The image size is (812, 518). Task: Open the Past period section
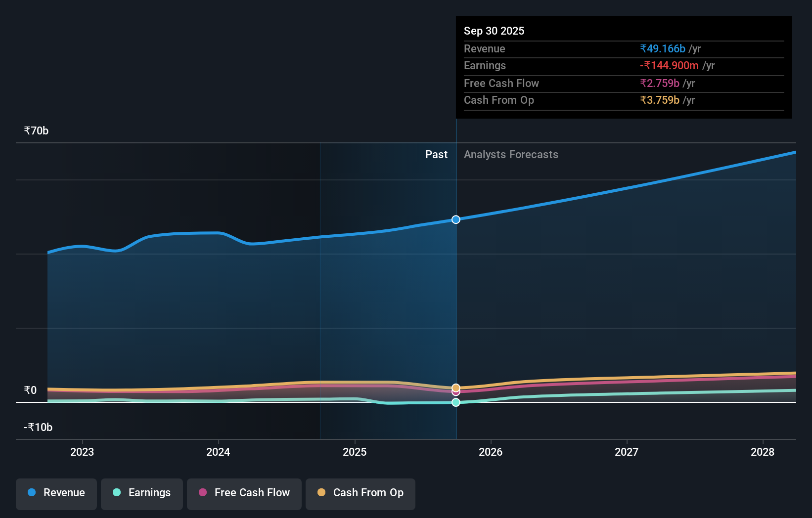click(436, 154)
